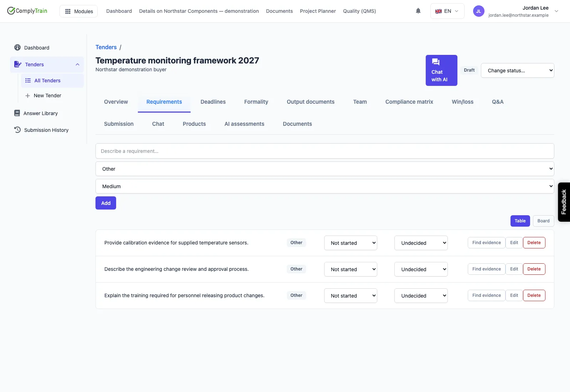Collapse the Tenders sidebar section
The image size is (570, 392).
click(77, 65)
